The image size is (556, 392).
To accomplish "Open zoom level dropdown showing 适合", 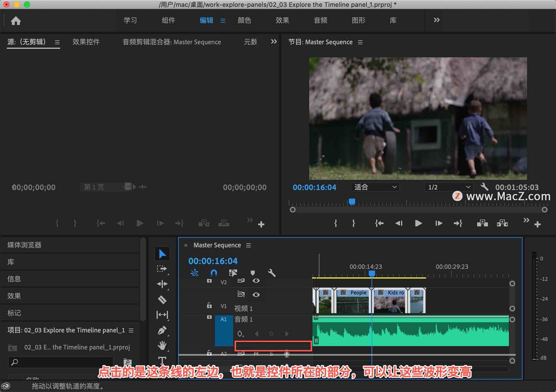I will pyautogui.click(x=375, y=187).
